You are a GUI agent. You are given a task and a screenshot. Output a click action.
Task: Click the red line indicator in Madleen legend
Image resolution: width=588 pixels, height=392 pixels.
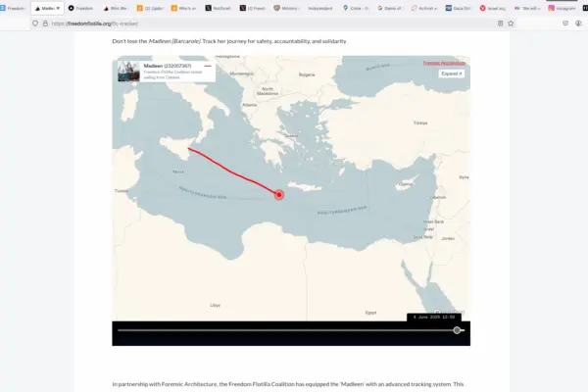208,66
